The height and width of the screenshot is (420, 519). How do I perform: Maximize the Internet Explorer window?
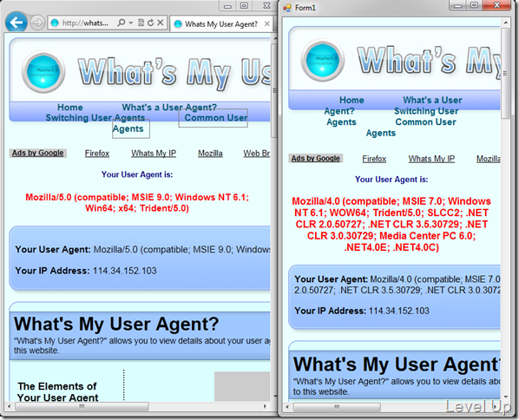tap(244, 5)
